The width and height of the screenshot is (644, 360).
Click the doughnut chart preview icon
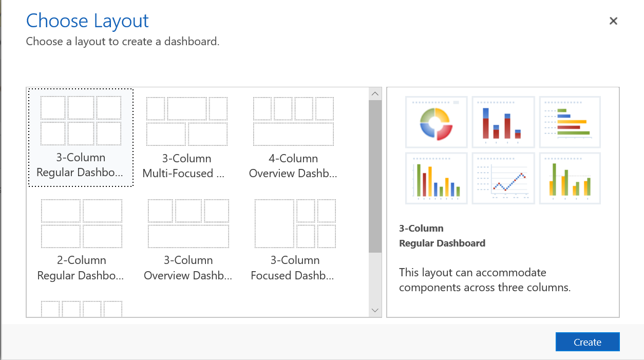[x=436, y=122]
